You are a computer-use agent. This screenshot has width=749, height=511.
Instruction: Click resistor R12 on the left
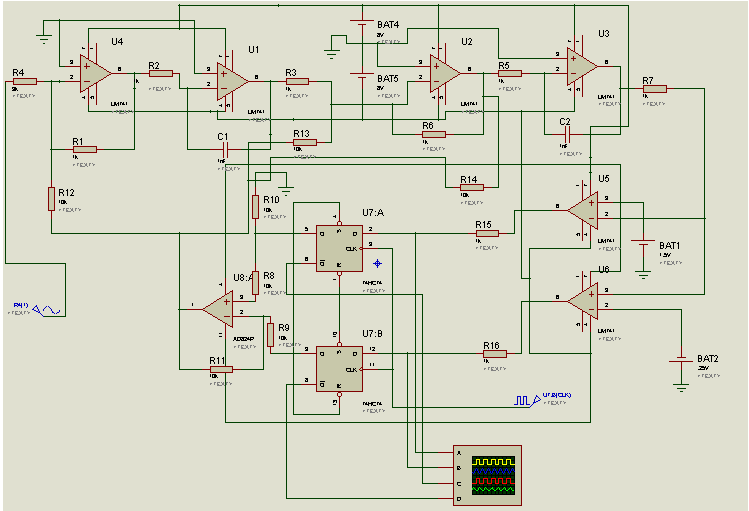click(51, 199)
